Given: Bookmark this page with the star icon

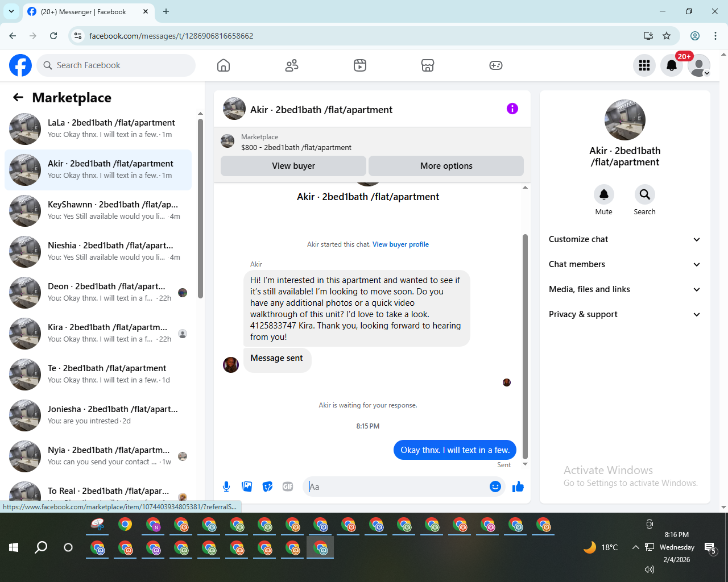Looking at the screenshot, I should coord(667,36).
